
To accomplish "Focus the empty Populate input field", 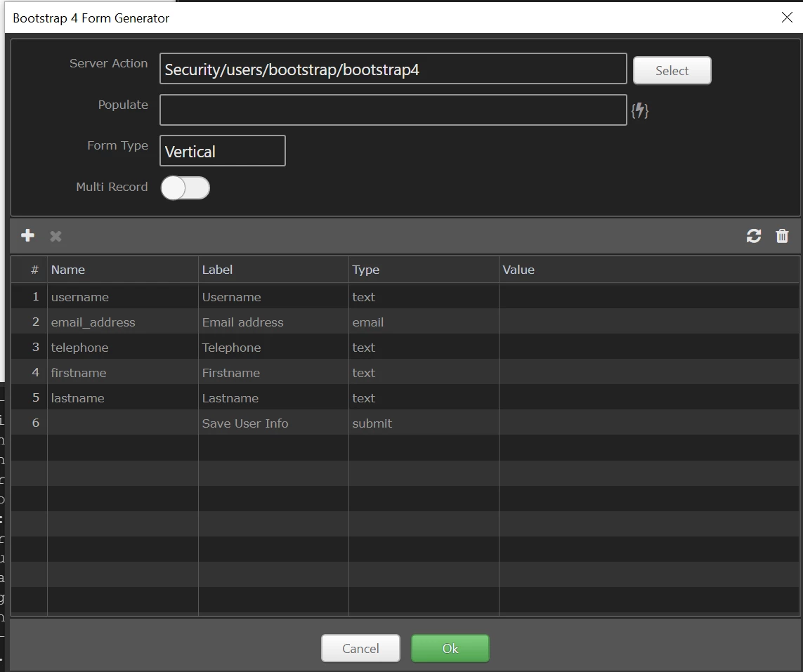I will click(x=393, y=110).
